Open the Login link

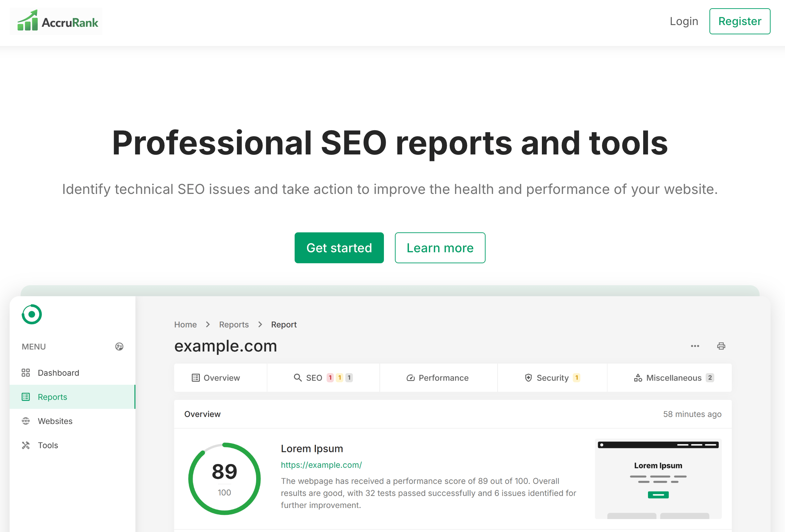pyautogui.click(x=684, y=21)
